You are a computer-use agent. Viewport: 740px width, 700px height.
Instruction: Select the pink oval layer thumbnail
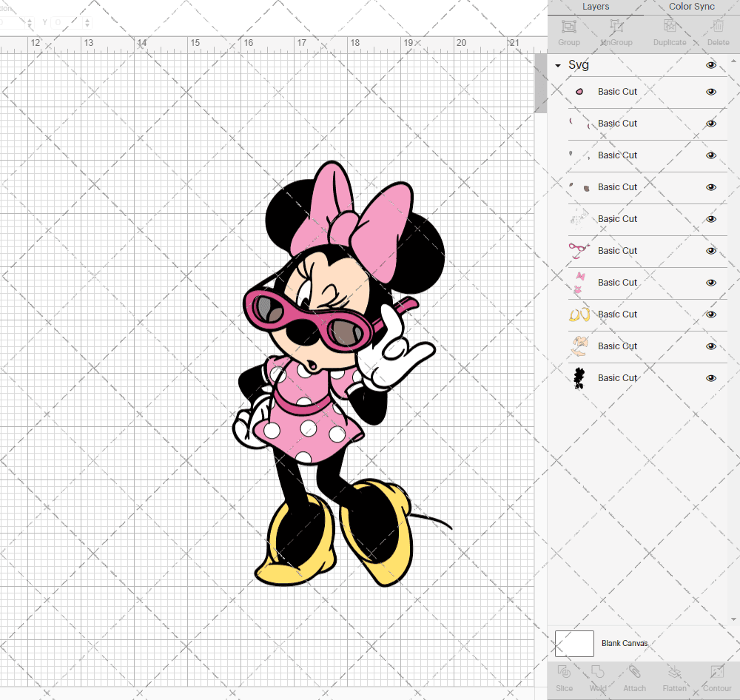click(x=579, y=92)
